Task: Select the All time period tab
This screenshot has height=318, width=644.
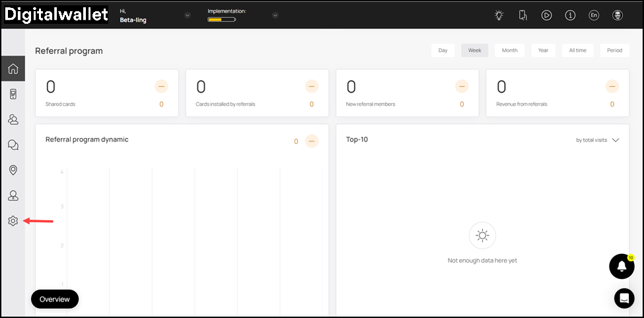Action: [x=578, y=50]
